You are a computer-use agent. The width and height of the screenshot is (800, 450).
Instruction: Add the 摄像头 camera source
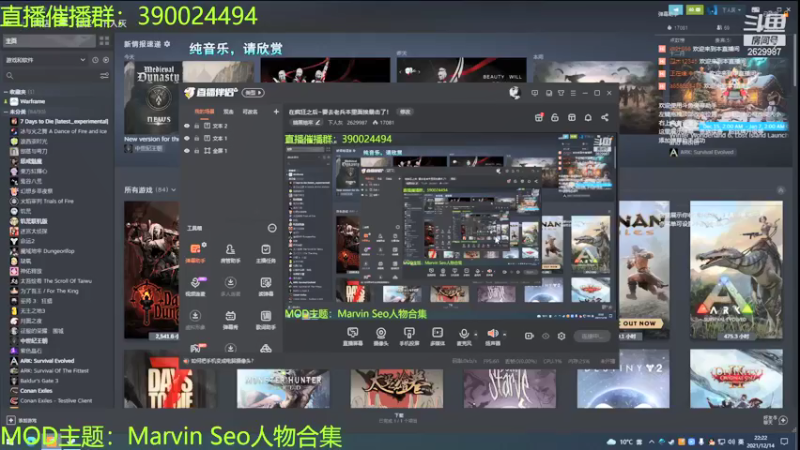pyautogui.click(x=381, y=337)
